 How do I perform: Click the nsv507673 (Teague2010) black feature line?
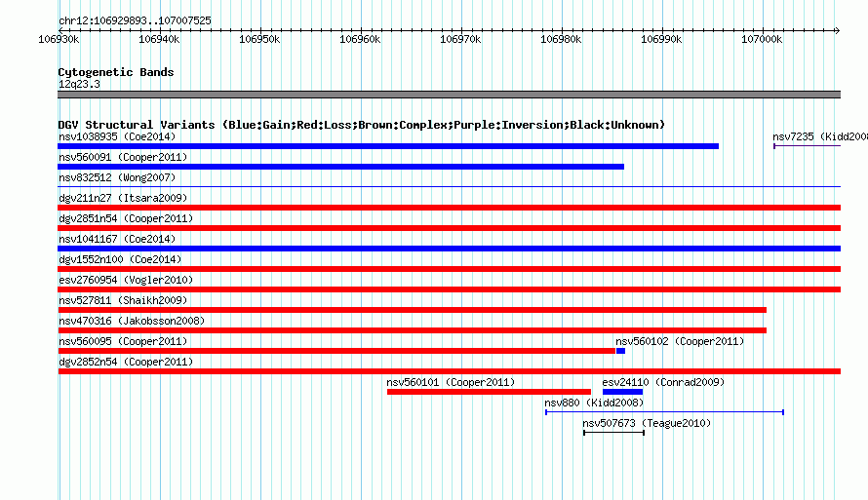(x=613, y=433)
